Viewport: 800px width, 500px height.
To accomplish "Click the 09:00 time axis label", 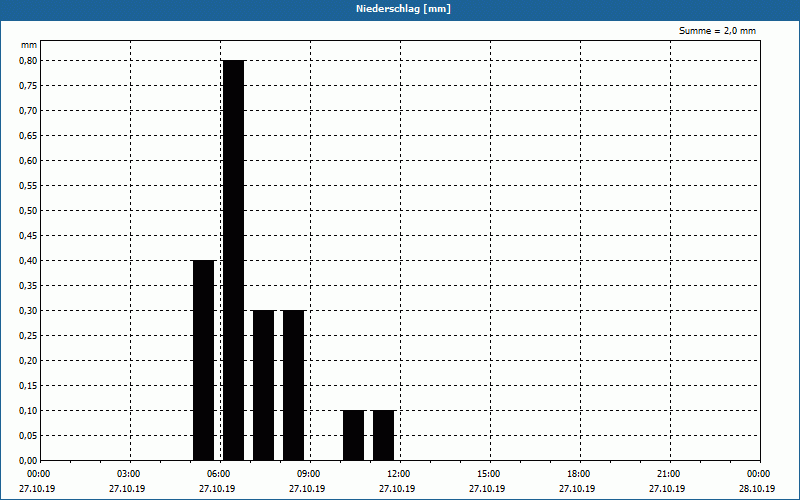I will (x=308, y=474).
